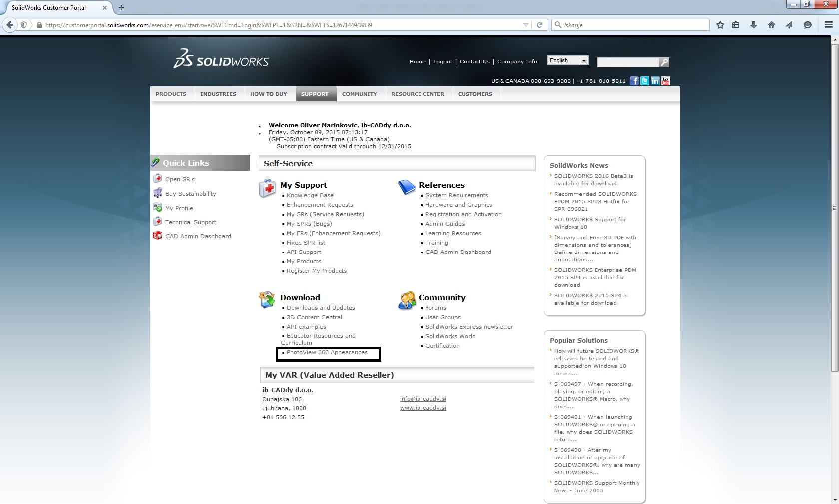839x504 pixels.
Task: Click the LinkedIn icon
Action: click(x=655, y=81)
